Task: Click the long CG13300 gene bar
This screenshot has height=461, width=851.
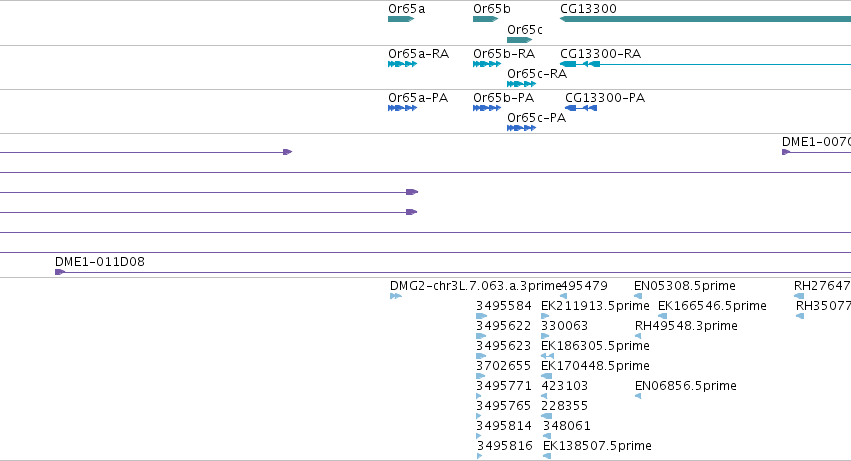Action: (x=706, y=19)
